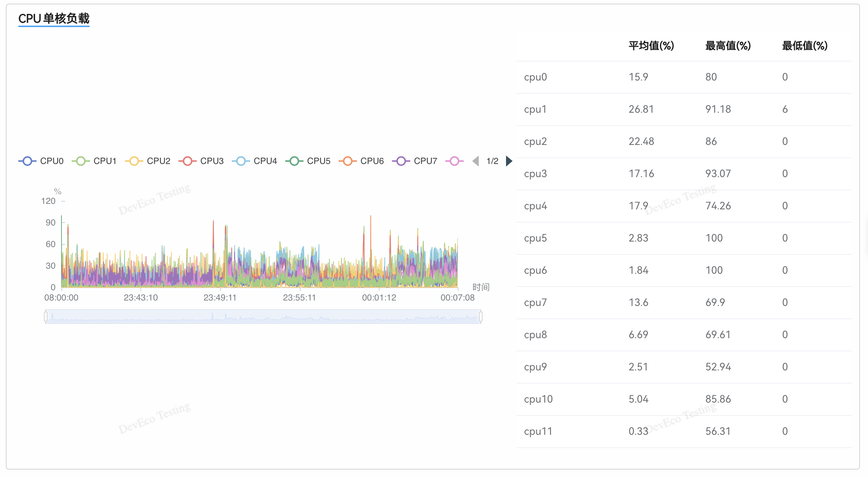Click the 平均值(%) column header
This screenshot has height=478, width=868.
[651, 46]
